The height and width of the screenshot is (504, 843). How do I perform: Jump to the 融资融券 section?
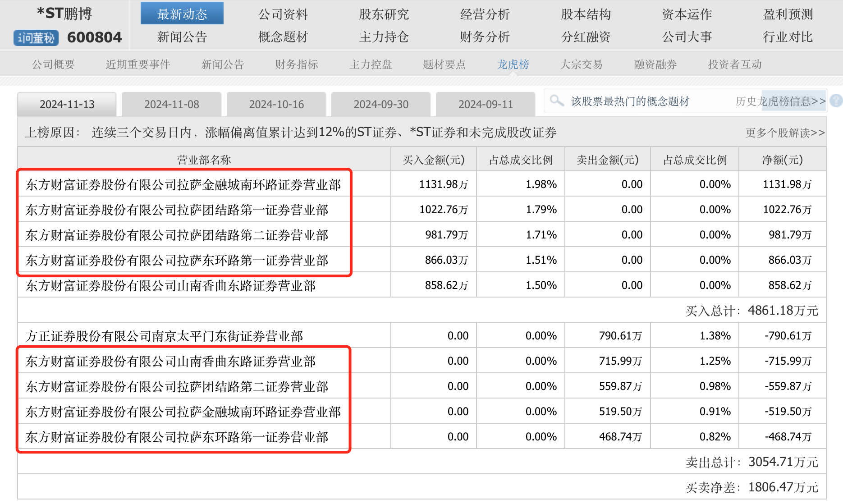coord(655,64)
